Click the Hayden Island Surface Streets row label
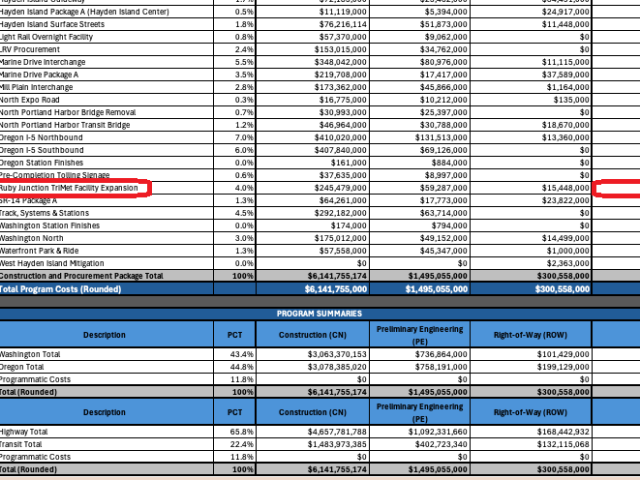Image resolution: width=640 pixels, height=480 pixels. (x=52, y=24)
